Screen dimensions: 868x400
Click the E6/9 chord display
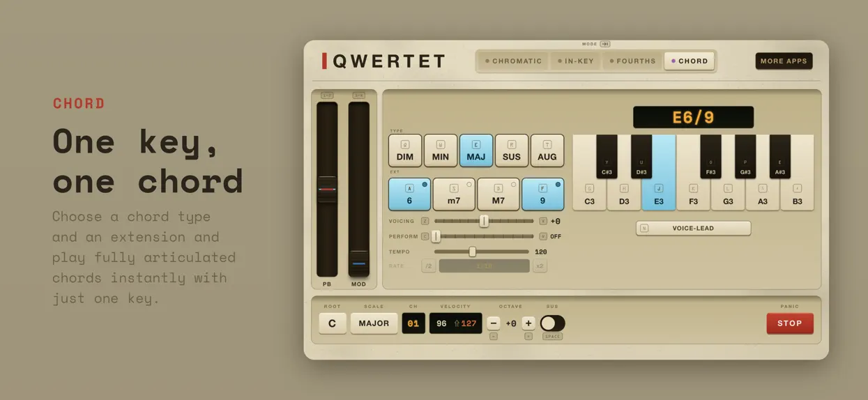pos(693,117)
